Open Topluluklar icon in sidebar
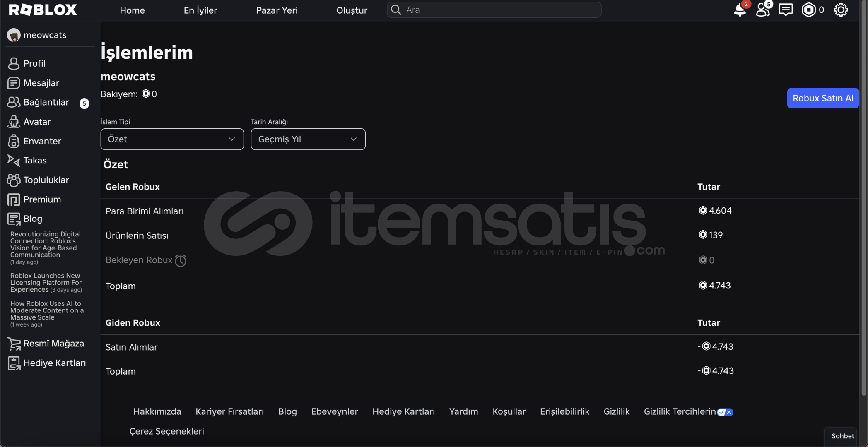 (14, 180)
